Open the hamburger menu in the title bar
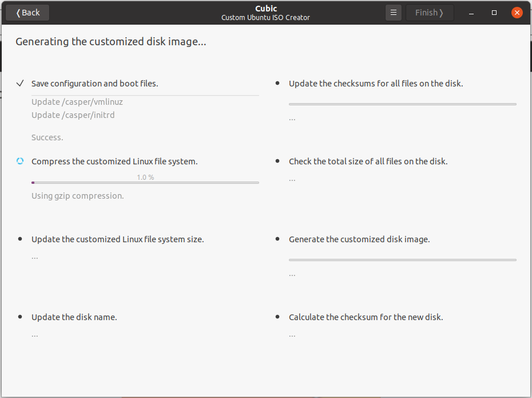The image size is (532, 398). [394, 13]
